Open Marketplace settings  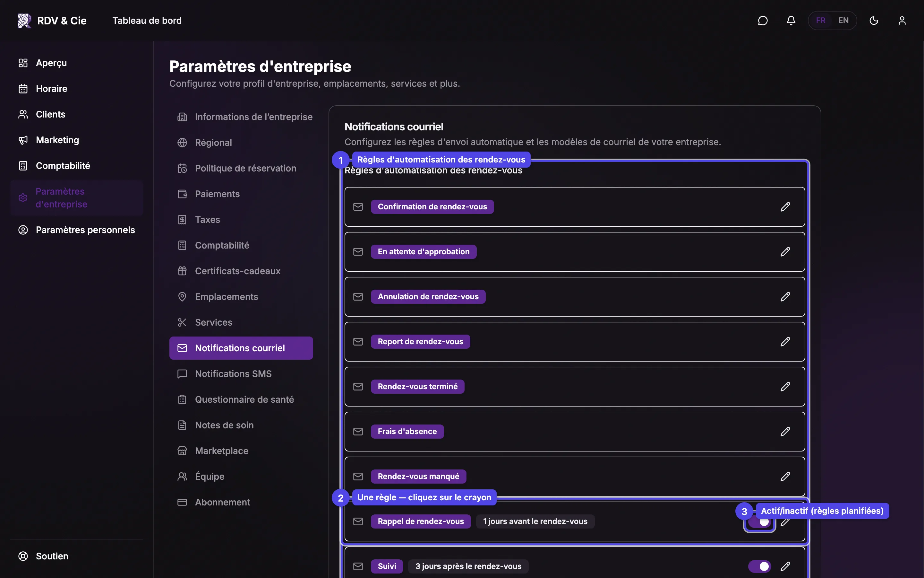(241, 451)
